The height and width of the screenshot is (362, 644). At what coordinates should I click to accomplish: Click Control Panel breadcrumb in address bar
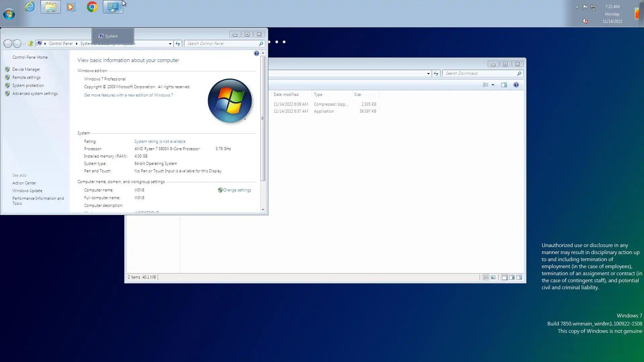pos(61,44)
